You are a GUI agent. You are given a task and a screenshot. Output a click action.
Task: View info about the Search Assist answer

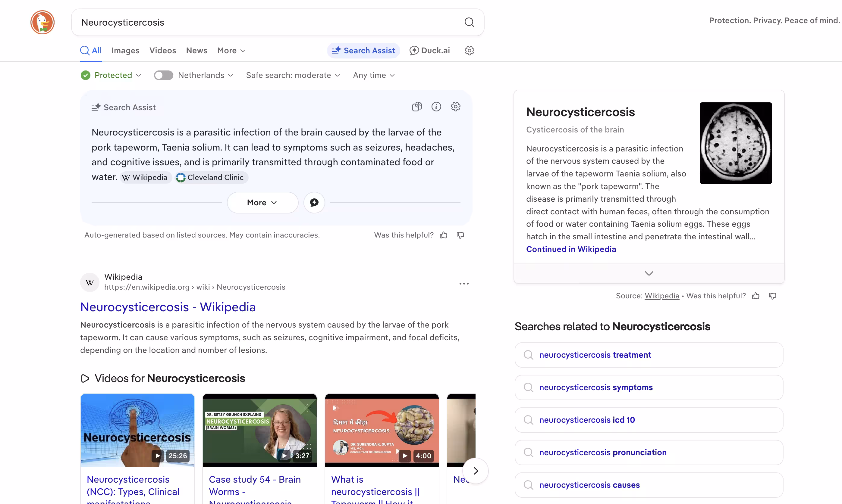[436, 106]
